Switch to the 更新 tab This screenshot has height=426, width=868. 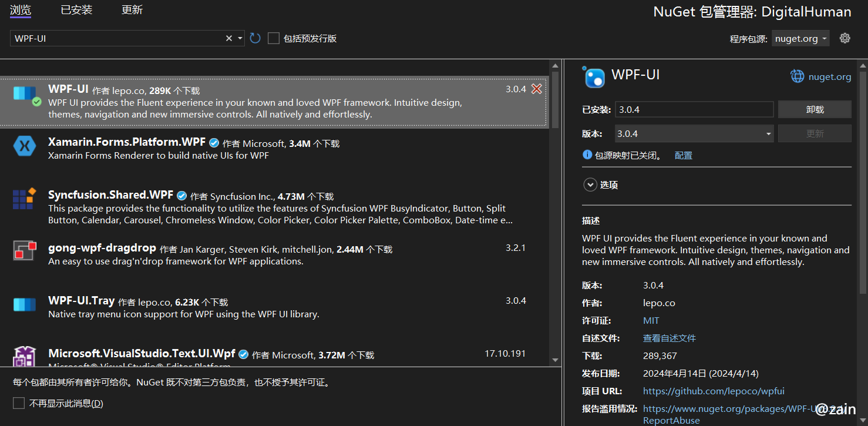[x=132, y=10]
